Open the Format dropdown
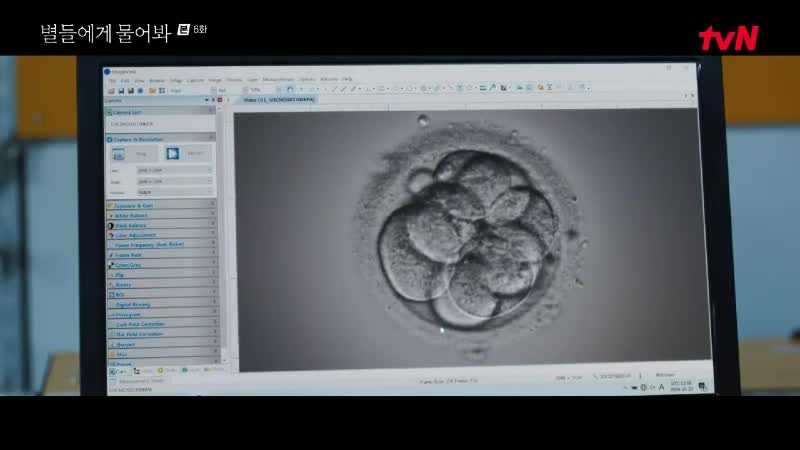This screenshot has width=800, height=450. point(174,192)
